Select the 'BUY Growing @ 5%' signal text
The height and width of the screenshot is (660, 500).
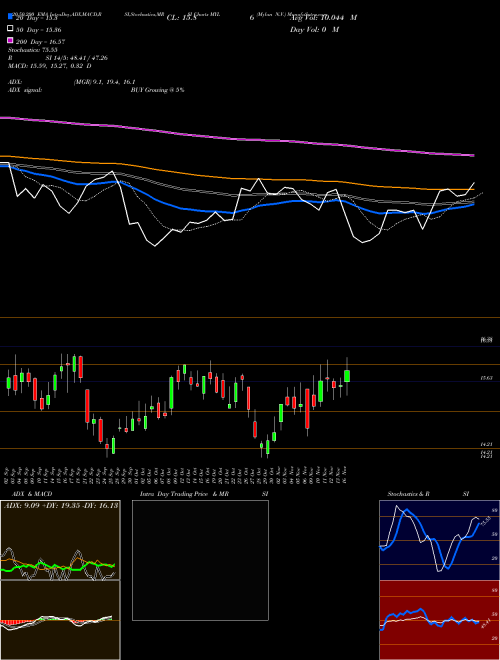pyautogui.click(x=157, y=90)
